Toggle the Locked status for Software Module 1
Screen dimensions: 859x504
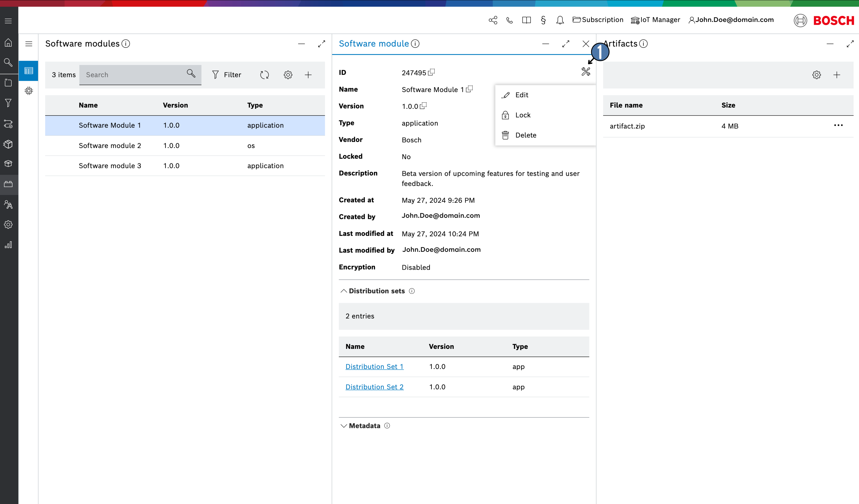(x=523, y=115)
